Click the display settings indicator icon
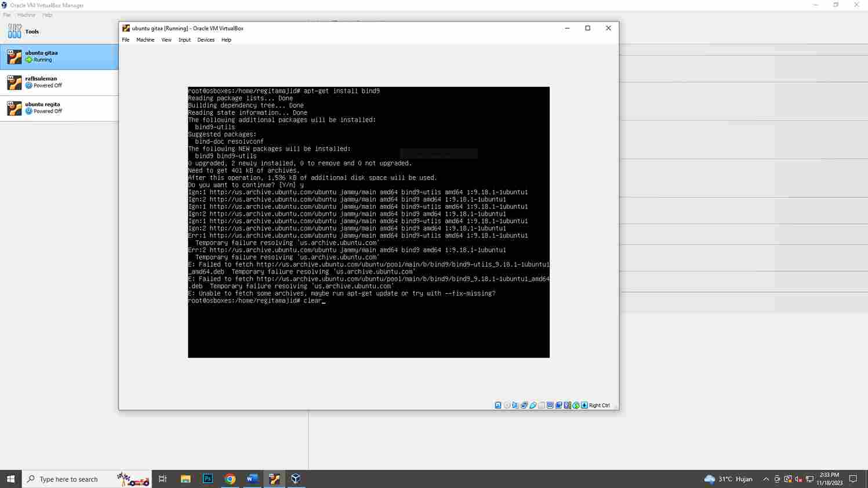 click(550, 405)
